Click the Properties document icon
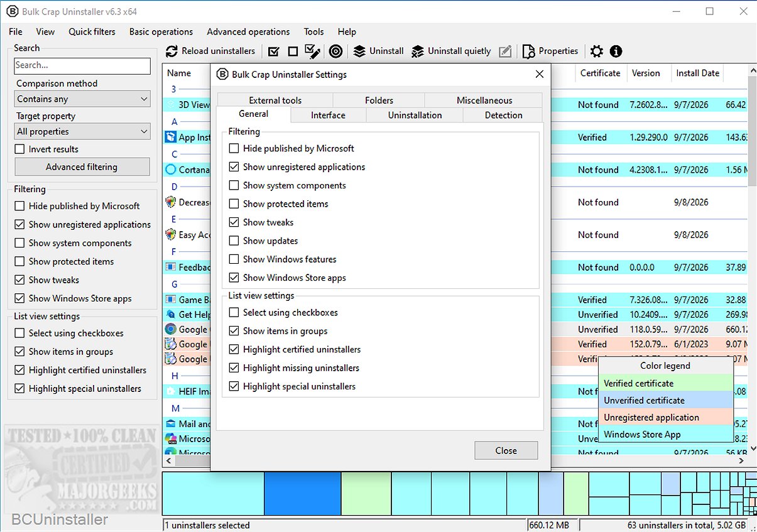 (x=529, y=52)
